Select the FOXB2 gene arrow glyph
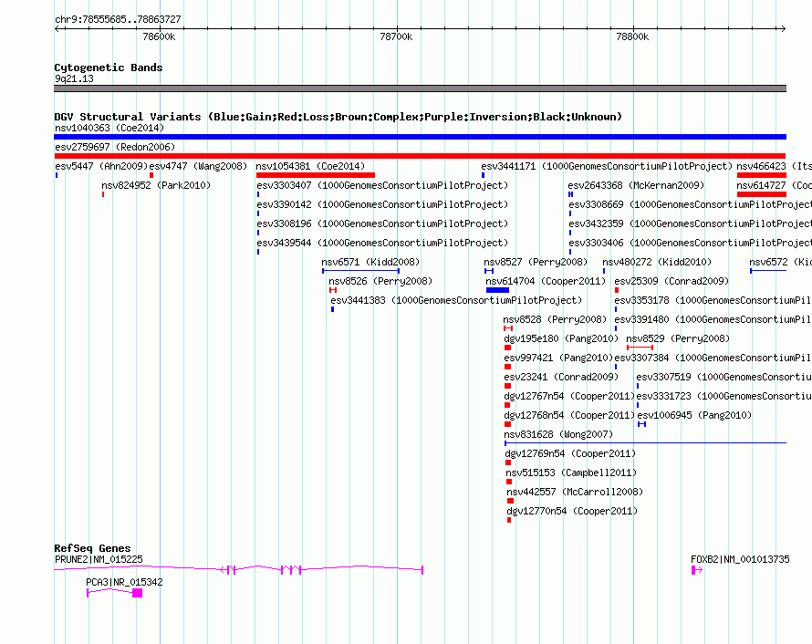812x644 pixels. (x=696, y=570)
